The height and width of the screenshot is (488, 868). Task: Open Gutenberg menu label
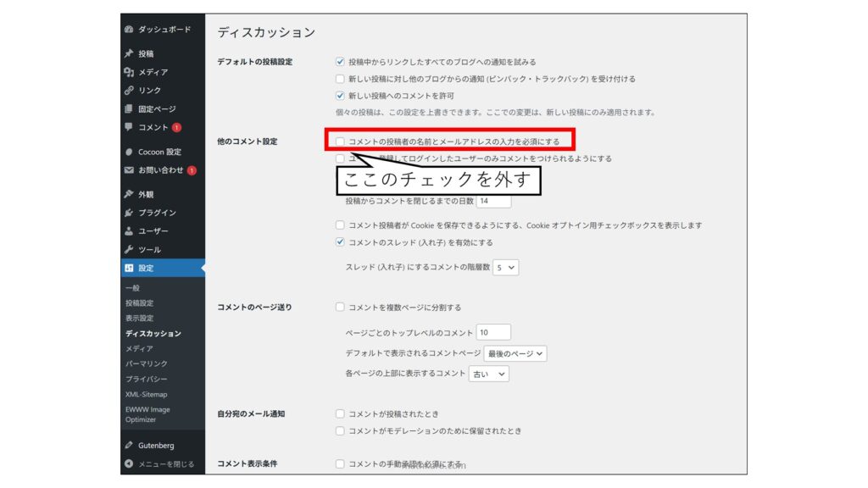156,446
